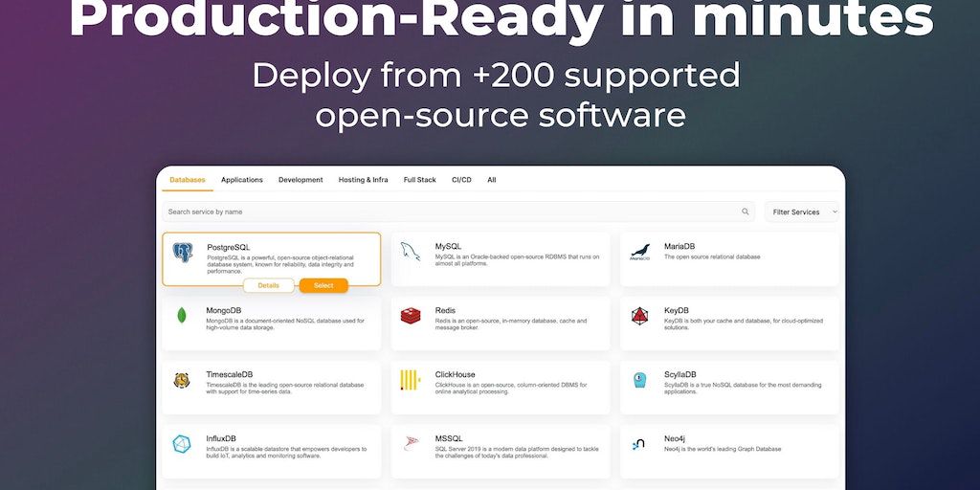
Task: Click the MongoDB document-oriented NoSQL description
Action: pyautogui.click(x=285, y=324)
